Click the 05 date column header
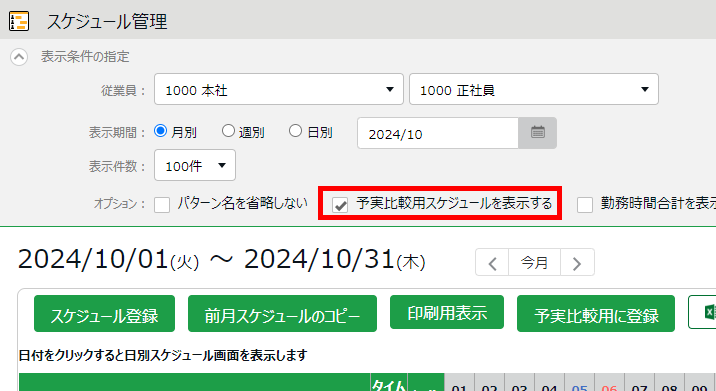This screenshot has height=391, width=716. pos(579,383)
